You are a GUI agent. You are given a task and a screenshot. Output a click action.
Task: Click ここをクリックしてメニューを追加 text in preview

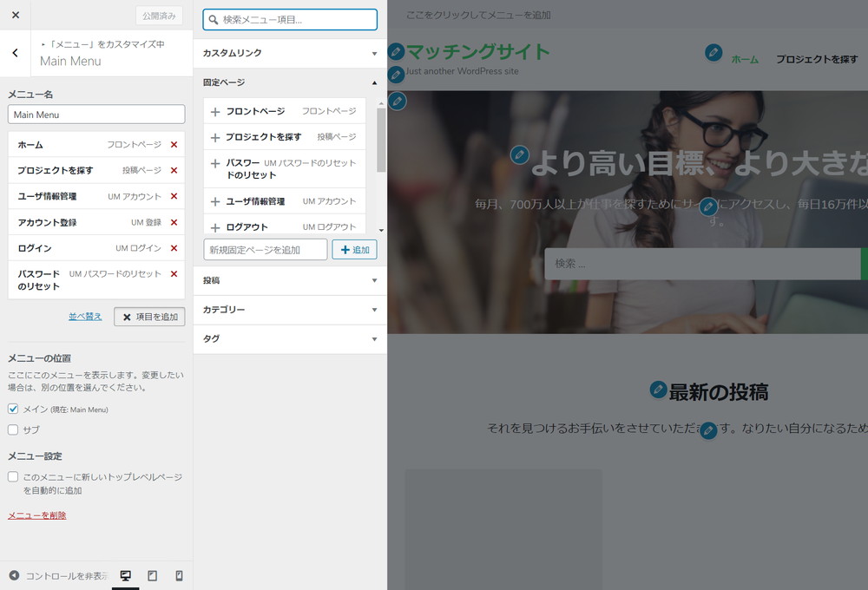tap(478, 15)
